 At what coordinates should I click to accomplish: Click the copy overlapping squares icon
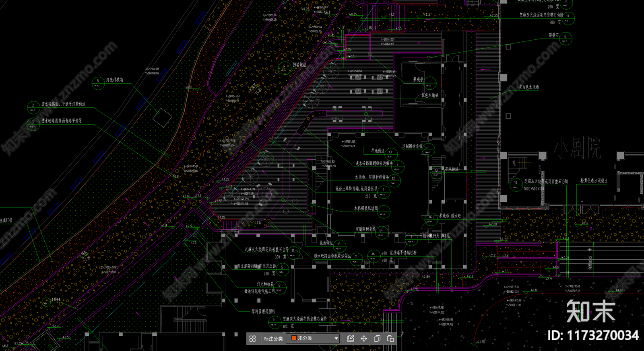click(x=377, y=339)
